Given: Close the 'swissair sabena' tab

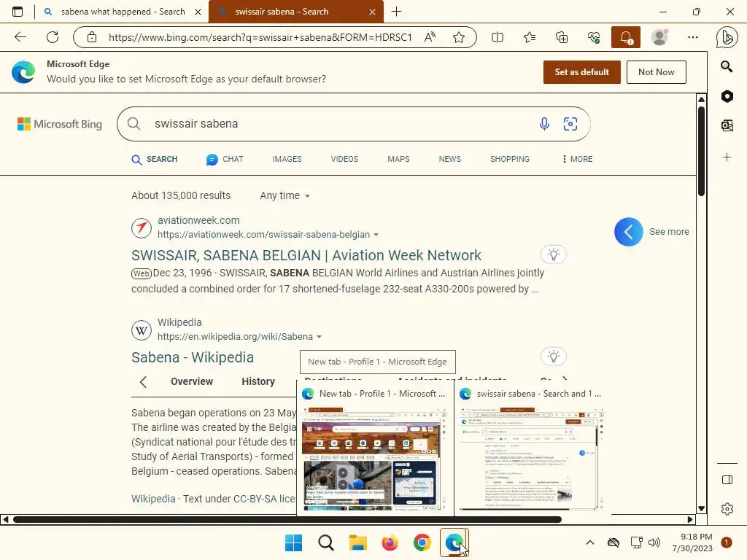Looking at the screenshot, I should 373,12.
